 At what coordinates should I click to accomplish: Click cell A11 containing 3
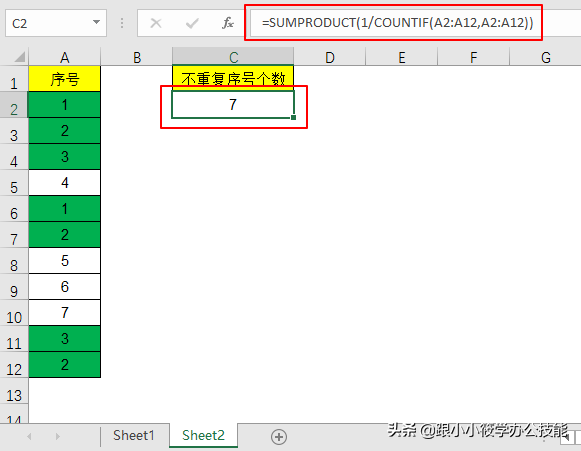(x=64, y=339)
